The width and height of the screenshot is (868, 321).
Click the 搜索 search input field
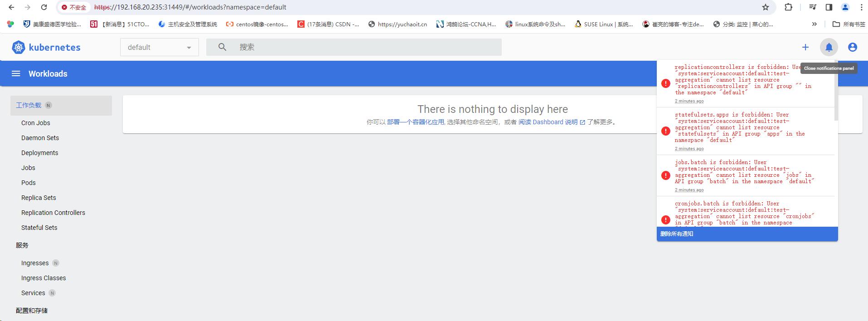tap(354, 47)
